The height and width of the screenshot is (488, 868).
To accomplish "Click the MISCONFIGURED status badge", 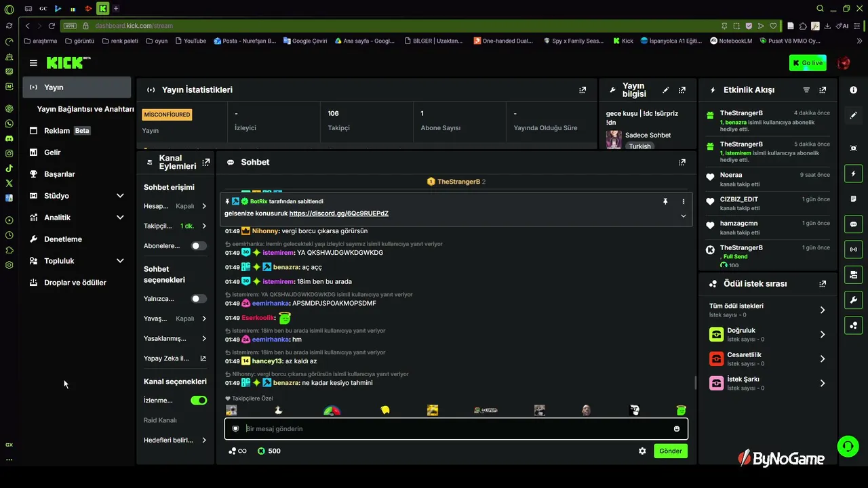I will point(167,115).
